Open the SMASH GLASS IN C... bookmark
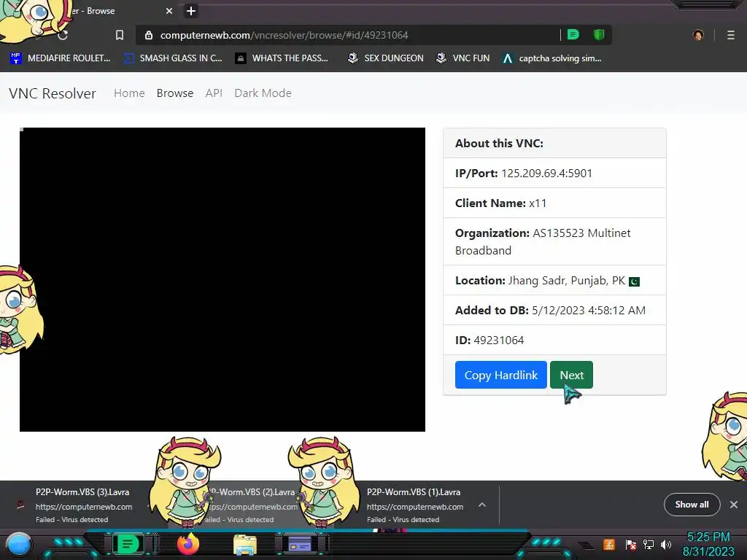The height and width of the screenshot is (560, 747). click(x=173, y=58)
